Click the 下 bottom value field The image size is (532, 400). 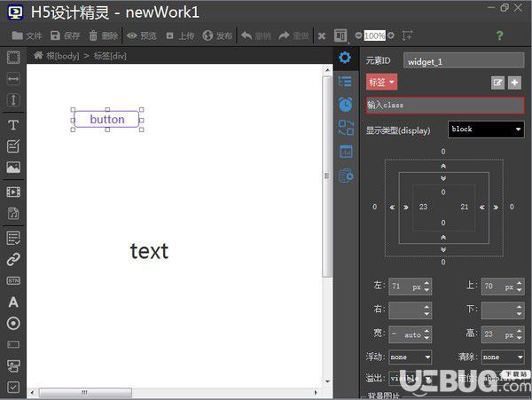[503, 310]
